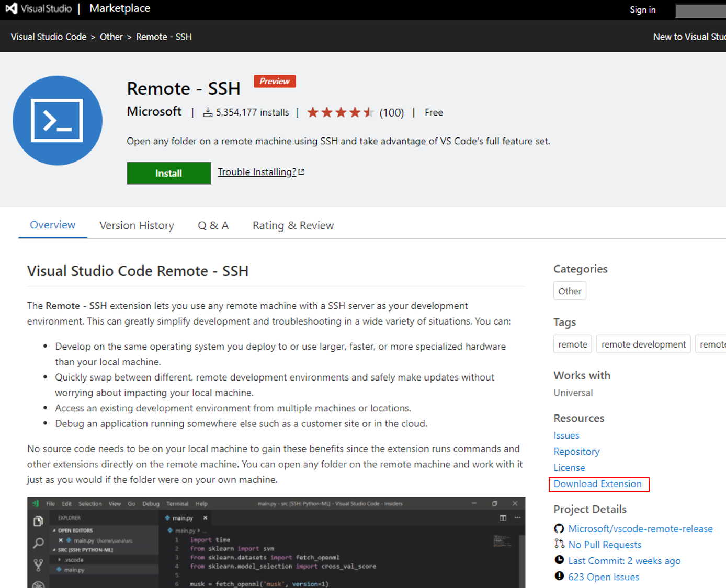Image resolution: width=726 pixels, height=588 pixels.
Task: Open the License resource link
Action: click(x=569, y=468)
